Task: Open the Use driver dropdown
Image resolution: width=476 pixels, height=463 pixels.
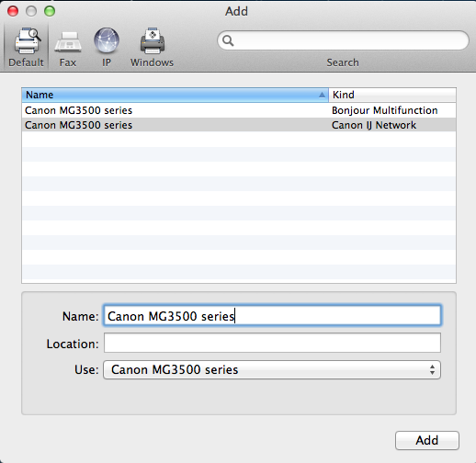Action: 272,370
